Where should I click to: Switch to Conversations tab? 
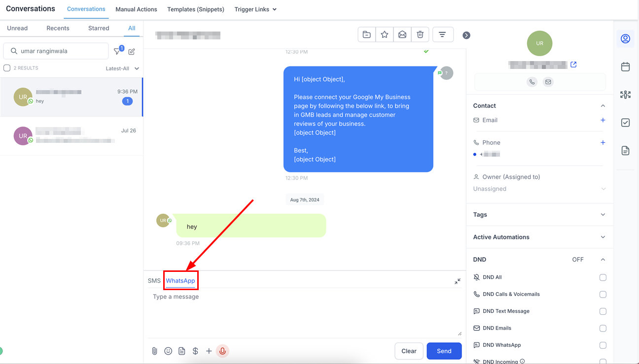(86, 9)
